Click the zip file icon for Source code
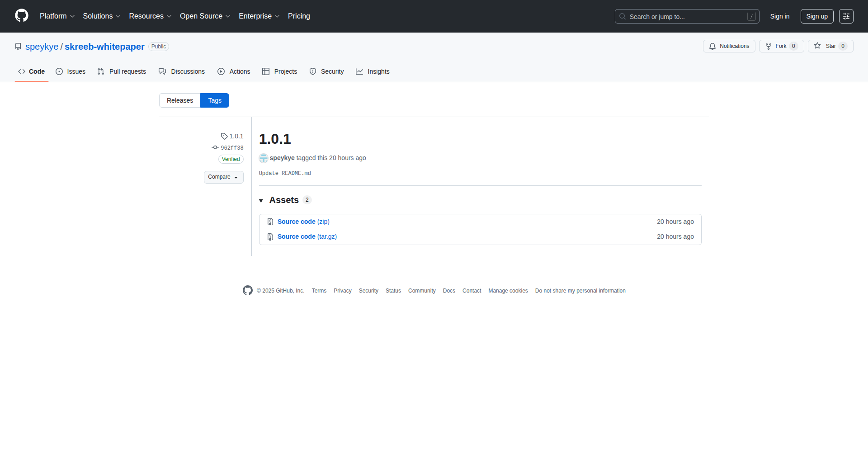The image size is (868, 449). coord(270,222)
